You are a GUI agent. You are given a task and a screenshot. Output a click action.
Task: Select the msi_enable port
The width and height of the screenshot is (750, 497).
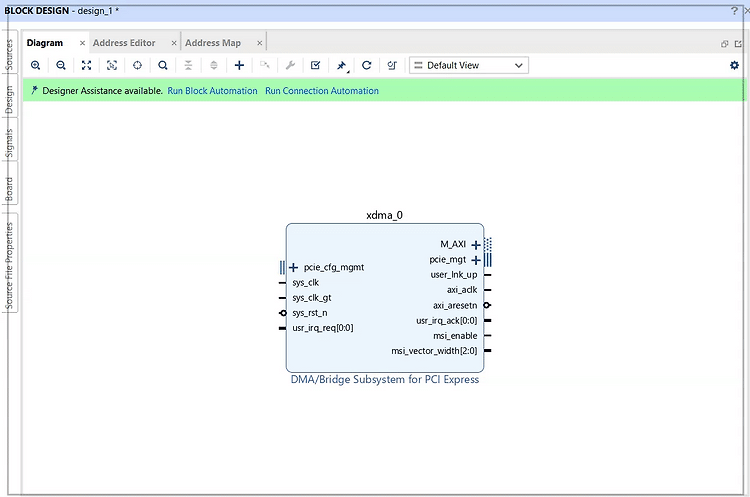pos(455,336)
